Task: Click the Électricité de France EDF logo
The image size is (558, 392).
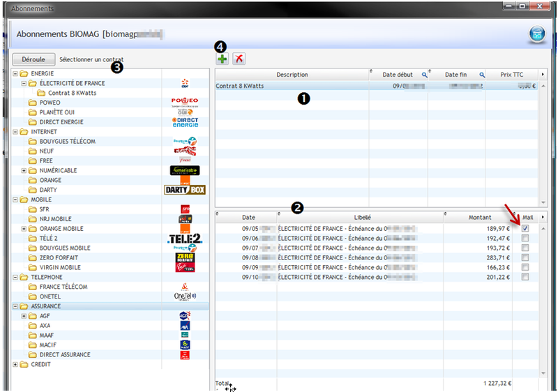Action: coord(185,83)
